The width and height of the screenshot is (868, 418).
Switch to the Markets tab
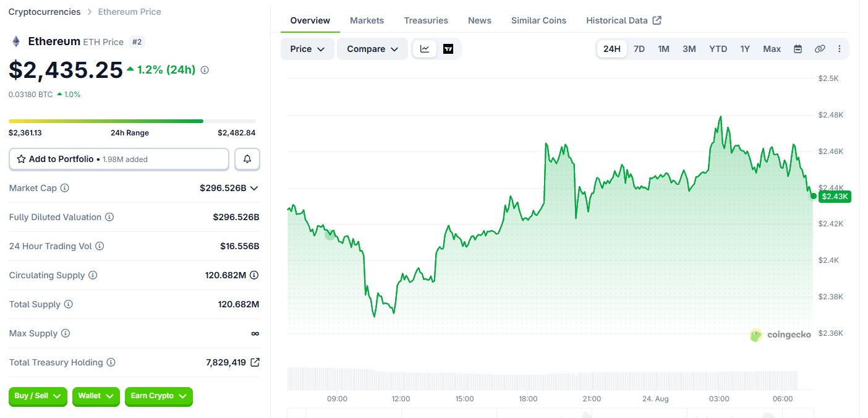367,20
